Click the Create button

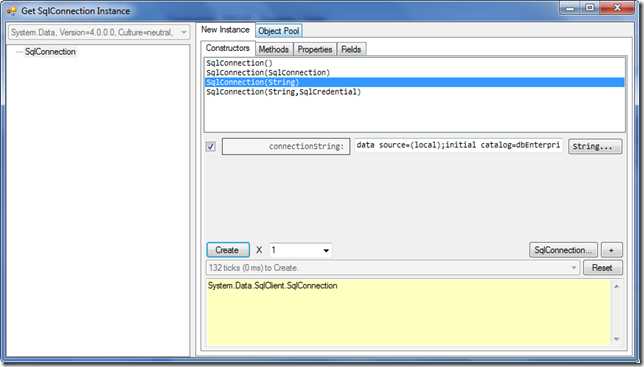(x=228, y=250)
